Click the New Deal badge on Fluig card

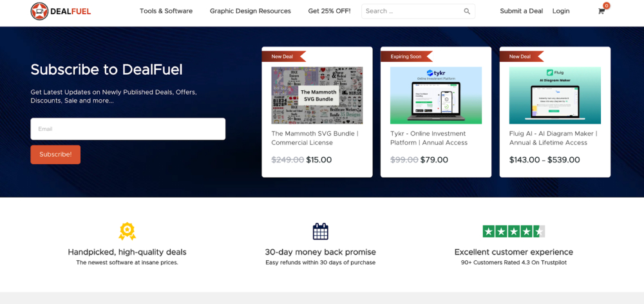coord(522,56)
